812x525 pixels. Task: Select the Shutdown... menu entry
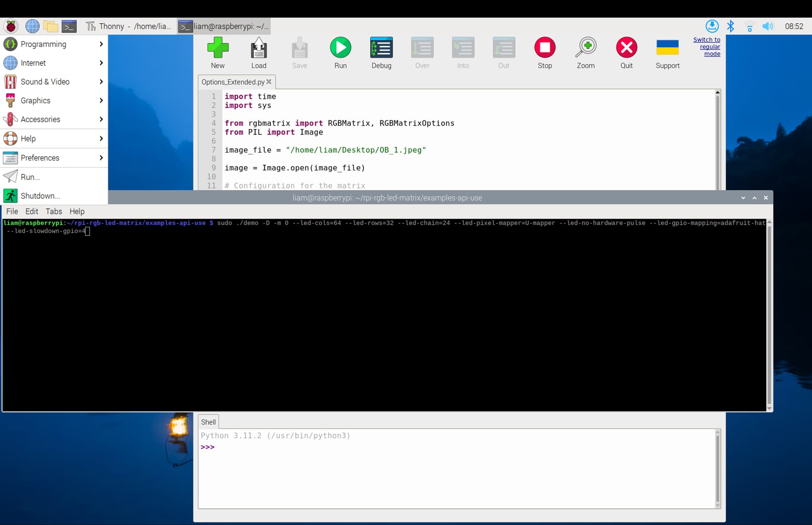[54, 195]
